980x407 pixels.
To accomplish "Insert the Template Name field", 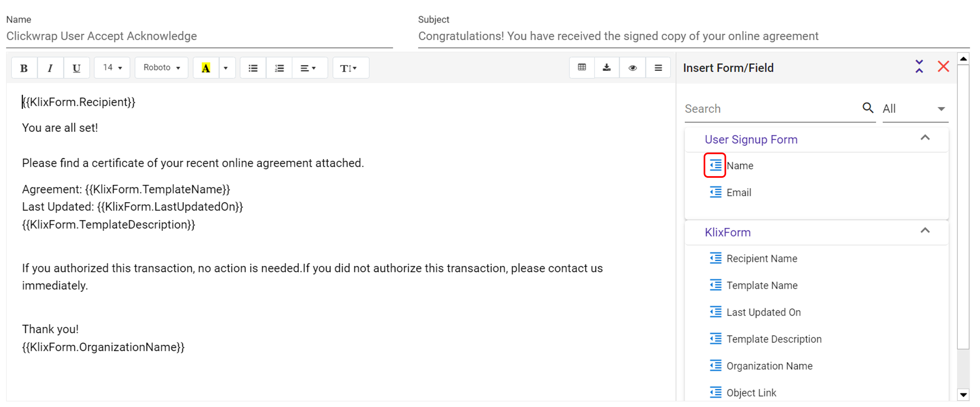I will [x=762, y=285].
